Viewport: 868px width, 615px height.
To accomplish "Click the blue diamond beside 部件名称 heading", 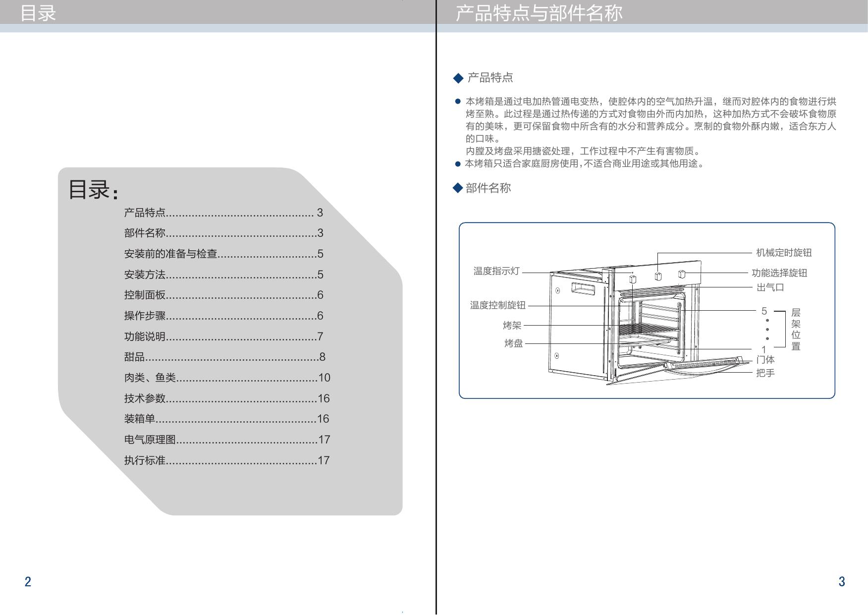I will pos(457,188).
